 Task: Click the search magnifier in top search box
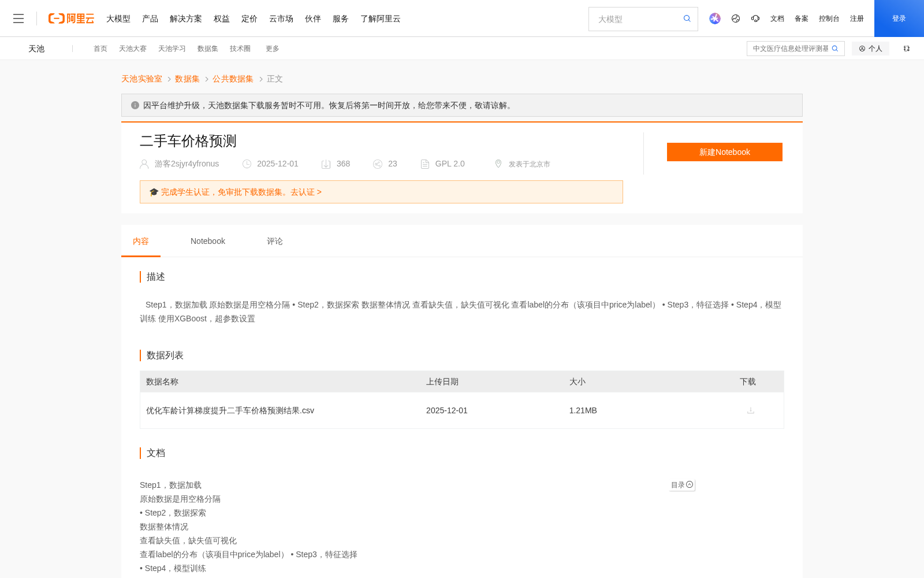(x=687, y=18)
